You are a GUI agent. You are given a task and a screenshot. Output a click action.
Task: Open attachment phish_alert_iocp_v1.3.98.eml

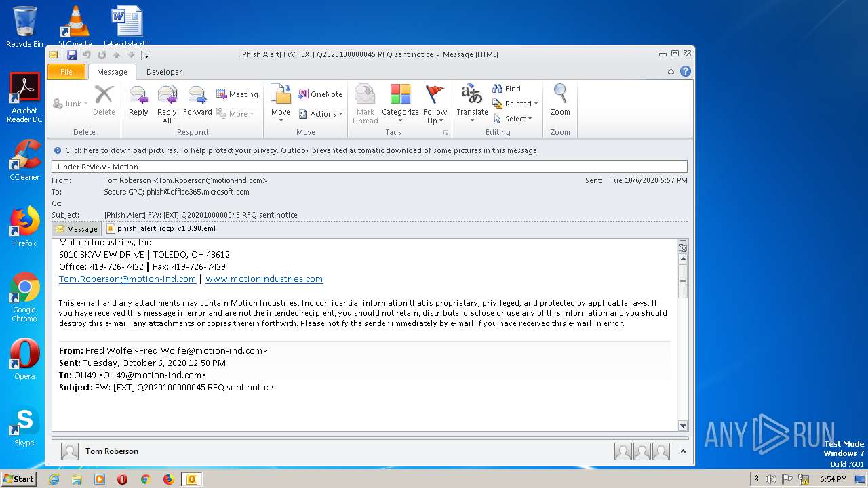[161, 229]
